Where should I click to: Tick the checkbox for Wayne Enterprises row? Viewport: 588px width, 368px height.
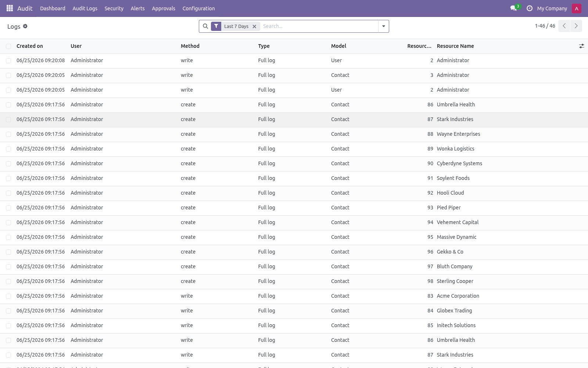(x=8, y=134)
